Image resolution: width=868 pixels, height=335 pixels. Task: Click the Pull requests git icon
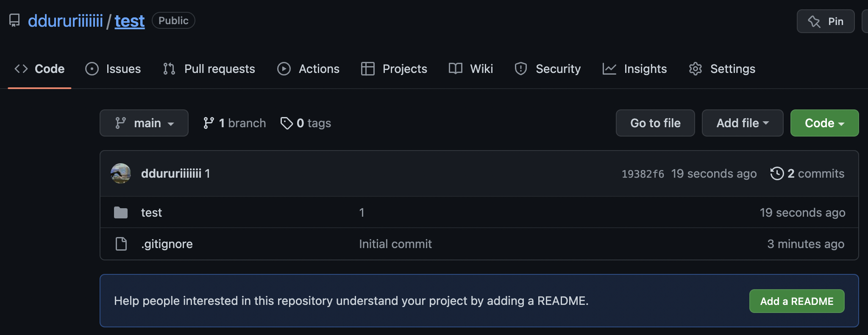point(169,69)
